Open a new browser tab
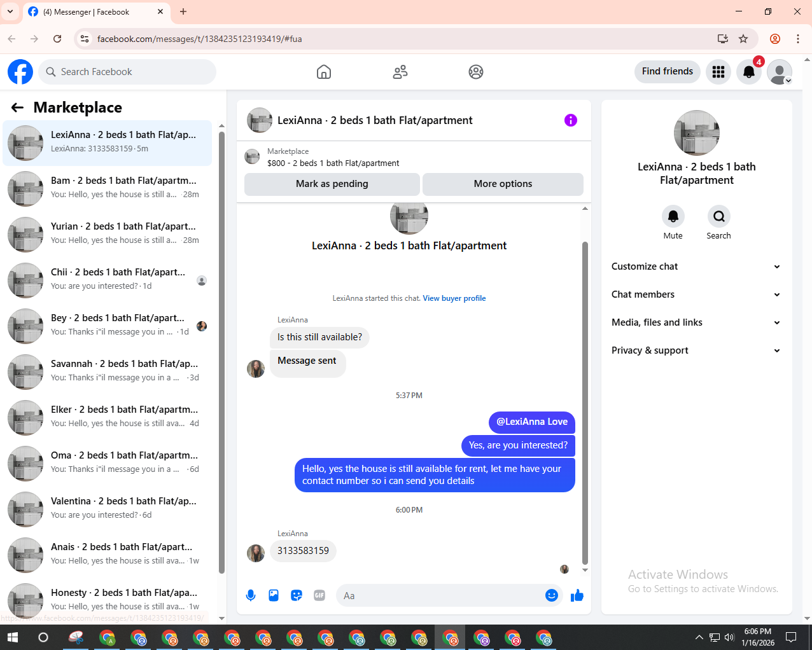The width and height of the screenshot is (812, 650). pyautogui.click(x=183, y=11)
